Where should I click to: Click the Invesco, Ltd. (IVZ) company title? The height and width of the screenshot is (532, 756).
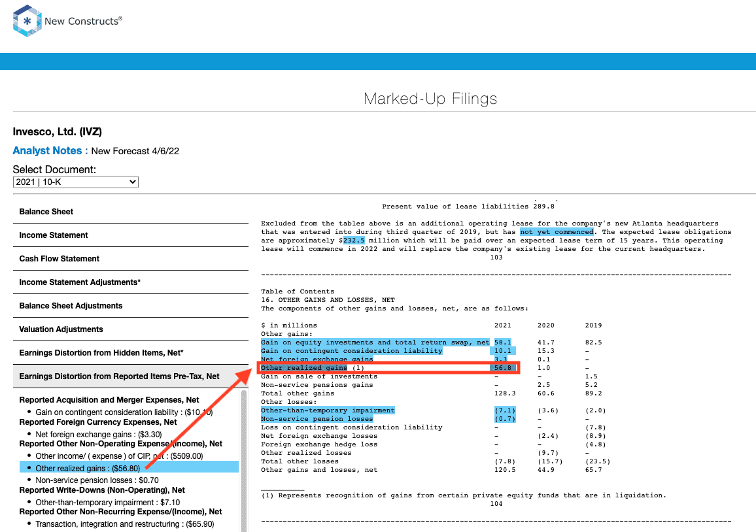coord(58,131)
